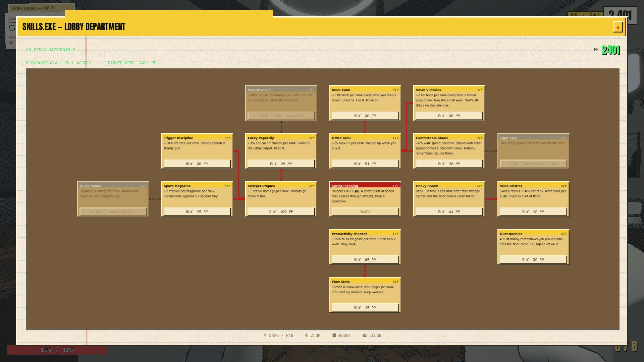Click the Heavy Broom 2/3 rank counter

click(479, 186)
